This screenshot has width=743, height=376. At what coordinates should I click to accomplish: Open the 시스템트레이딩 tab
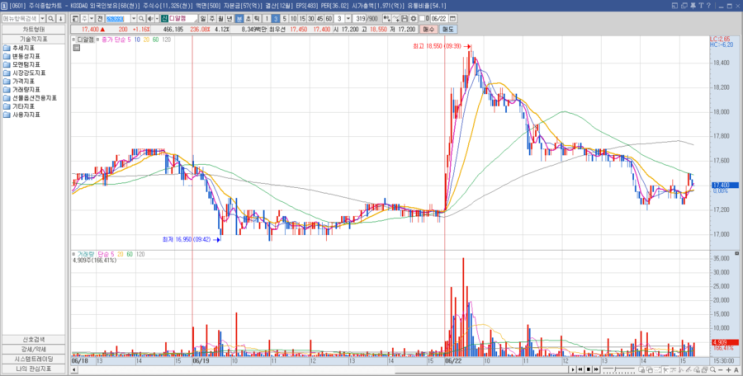(x=33, y=359)
